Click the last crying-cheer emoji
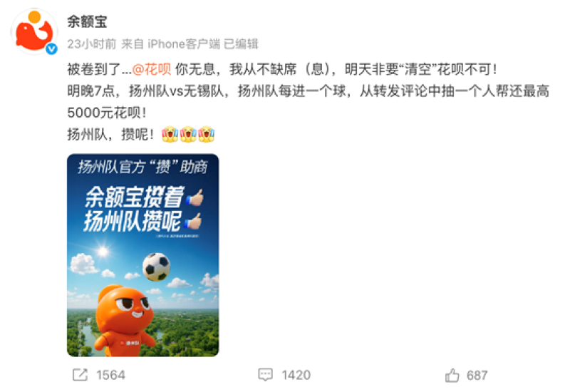This screenshot has height=392, width=570. pos(206,134)
